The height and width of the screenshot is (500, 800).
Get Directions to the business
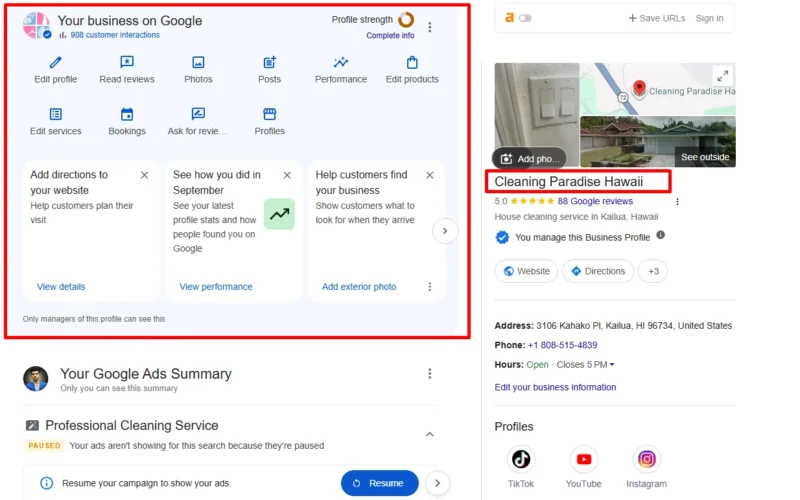point(598,271)
